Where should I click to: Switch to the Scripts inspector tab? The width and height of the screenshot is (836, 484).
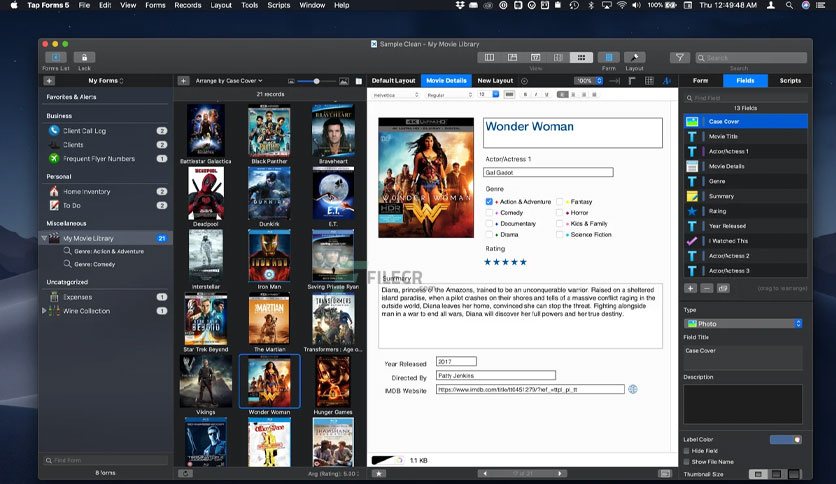point(790,80)
